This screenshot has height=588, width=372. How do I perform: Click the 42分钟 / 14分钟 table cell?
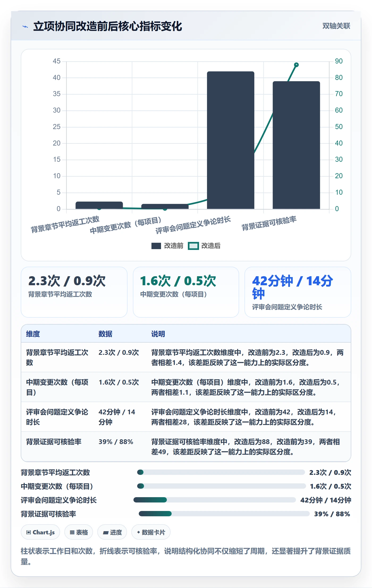(117, 417)
